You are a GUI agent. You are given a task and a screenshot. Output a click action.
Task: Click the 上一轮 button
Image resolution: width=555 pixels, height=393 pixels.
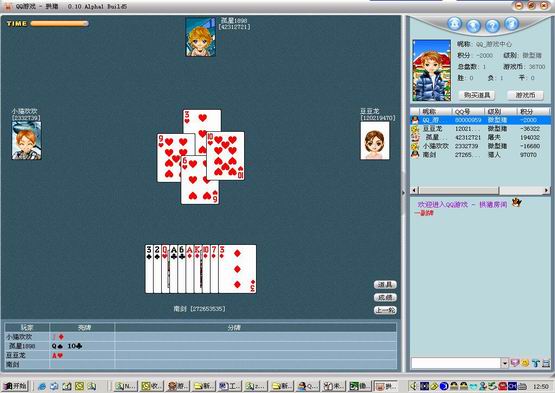click(x=385, y=311)
